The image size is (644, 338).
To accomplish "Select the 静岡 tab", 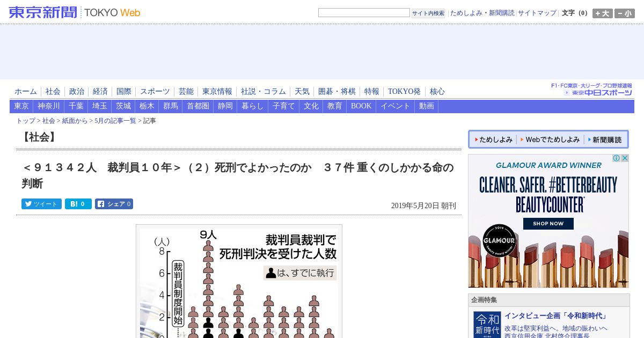I will [x=225, y=106].
